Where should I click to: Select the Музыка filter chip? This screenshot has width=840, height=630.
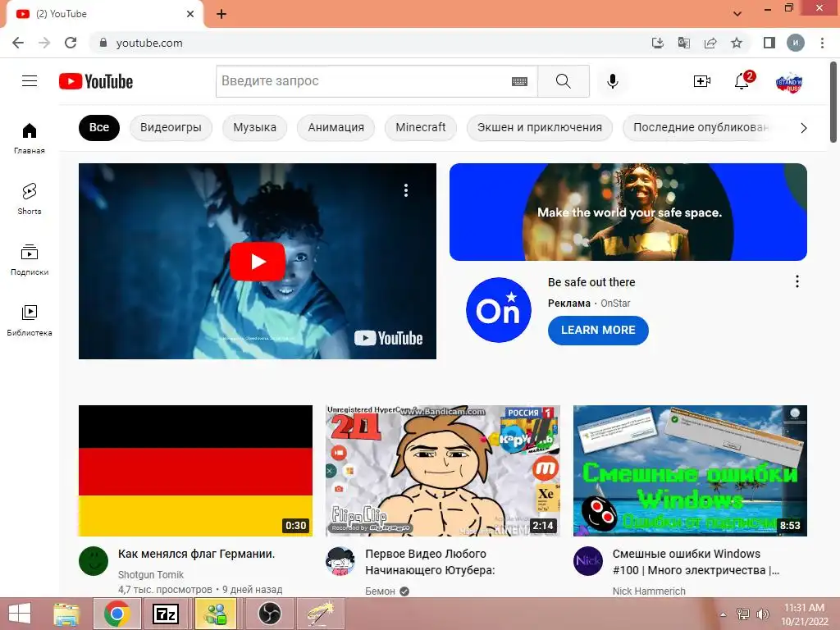click(x=255, y=127)
